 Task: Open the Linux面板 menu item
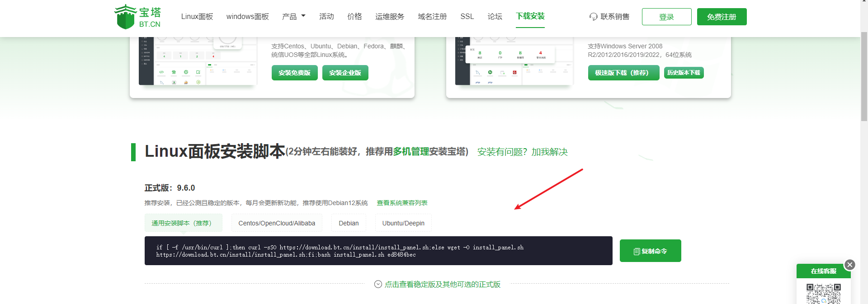click(x=197, y=17)
